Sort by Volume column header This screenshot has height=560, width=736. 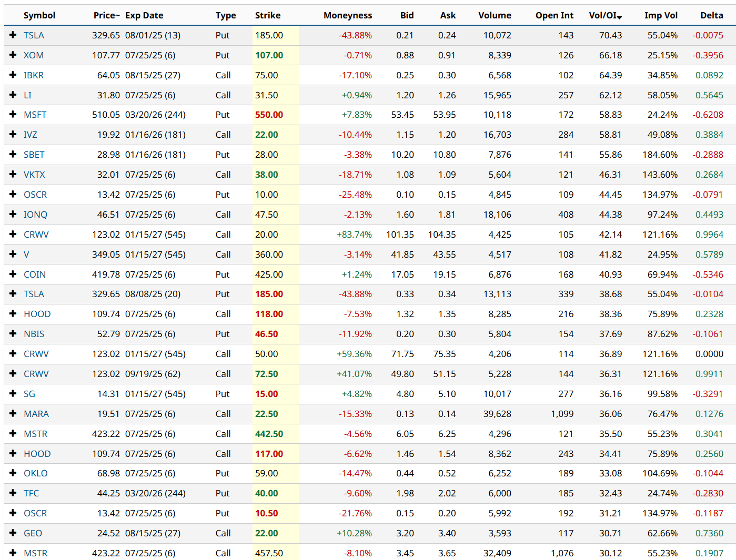[x=495, y=15]
